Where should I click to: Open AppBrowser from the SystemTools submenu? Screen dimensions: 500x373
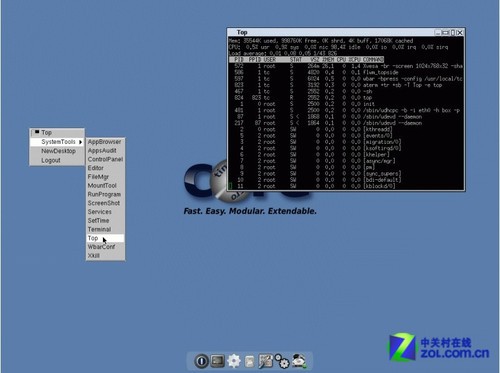pyautogui.click(x=105, y=142)
